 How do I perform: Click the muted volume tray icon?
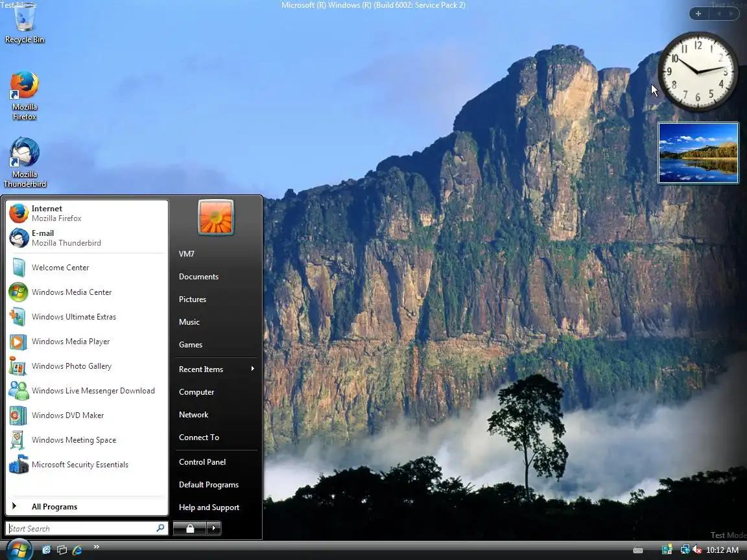697,550
